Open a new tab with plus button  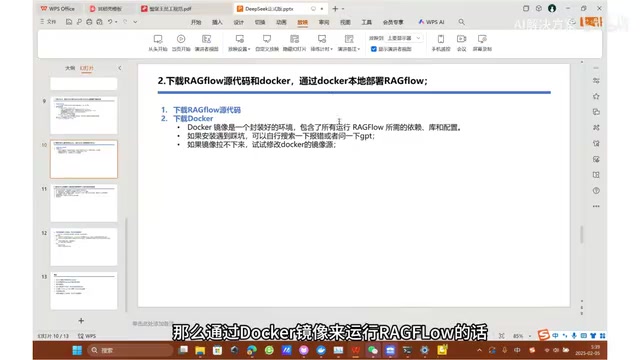(x=335, y=9)
